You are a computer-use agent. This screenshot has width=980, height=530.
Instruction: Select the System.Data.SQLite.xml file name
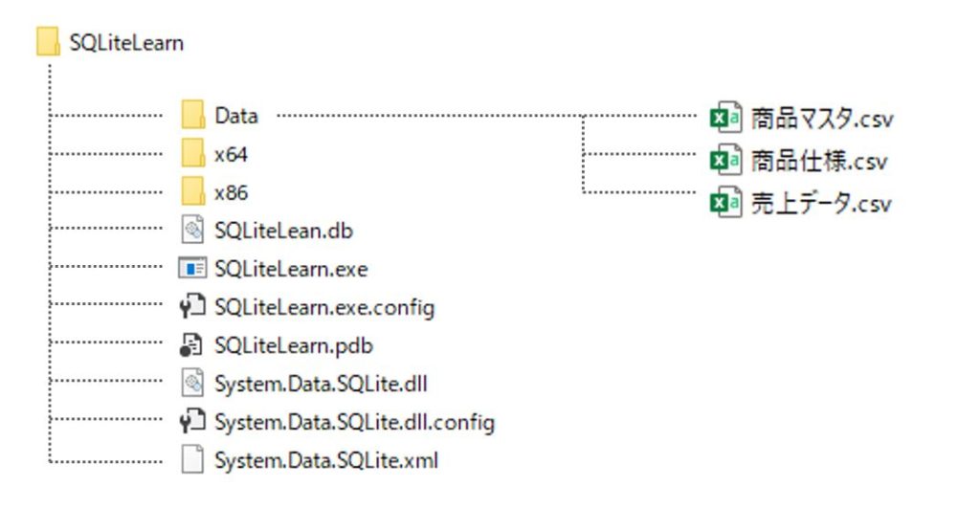326,460
